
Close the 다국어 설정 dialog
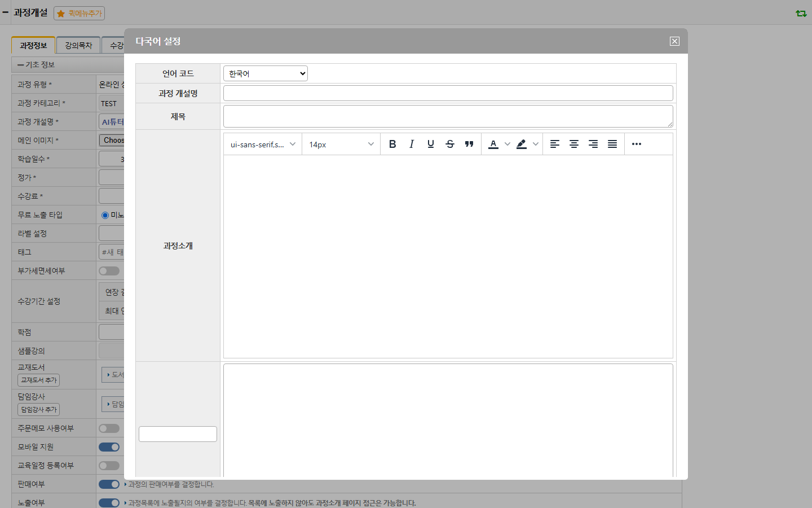pos(674,41)
